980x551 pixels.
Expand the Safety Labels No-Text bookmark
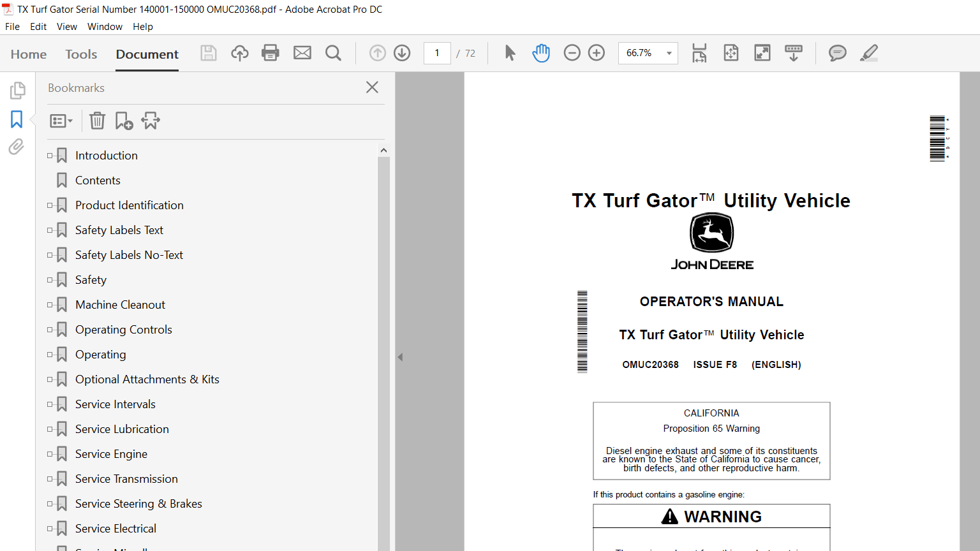tap(50, 255)
